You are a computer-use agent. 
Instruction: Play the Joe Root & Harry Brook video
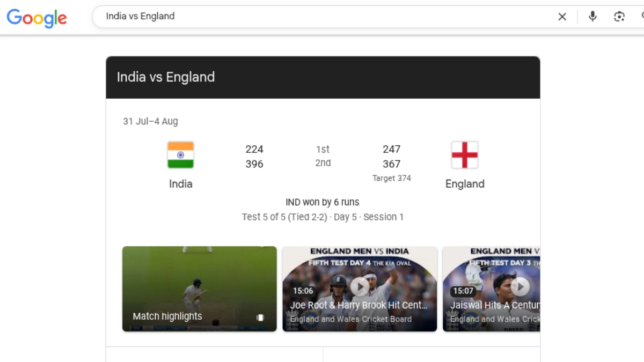click(x=360, y=287)
